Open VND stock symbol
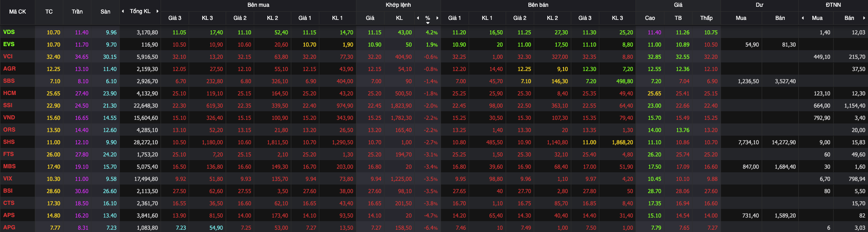 pos(9,118)
